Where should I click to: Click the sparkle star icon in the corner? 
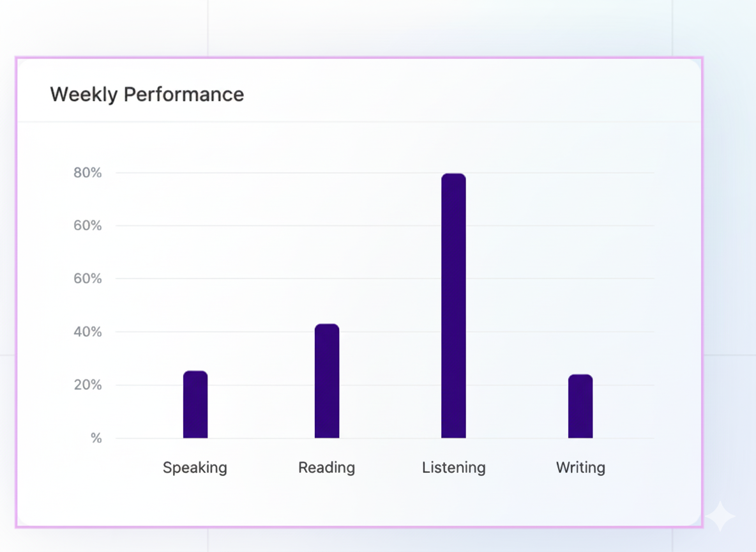point(720,516)
